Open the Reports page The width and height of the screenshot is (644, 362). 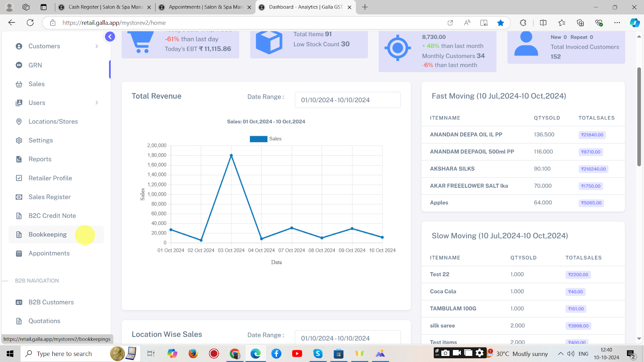click(40, 159)
